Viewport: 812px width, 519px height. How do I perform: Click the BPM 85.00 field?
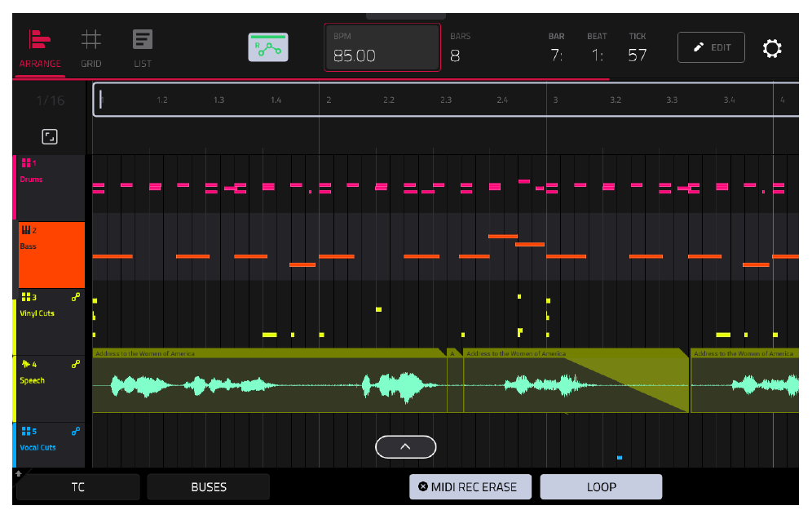[382, 47]
